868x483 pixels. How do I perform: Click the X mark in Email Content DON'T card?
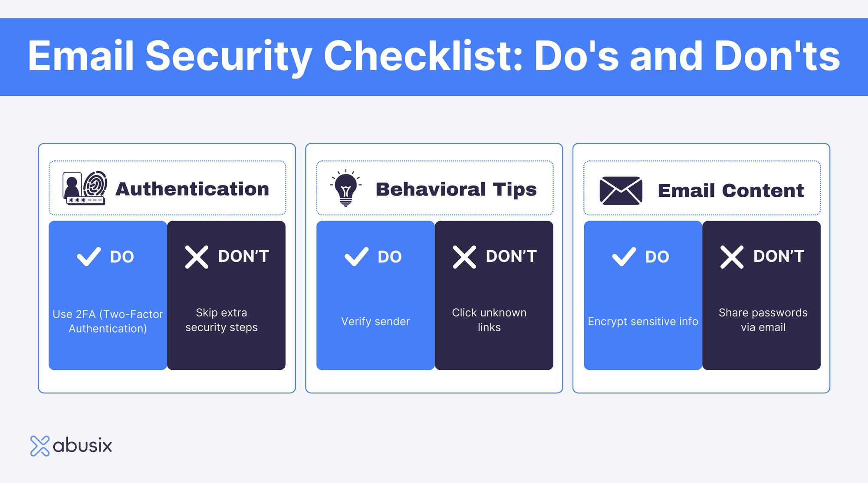732,257
